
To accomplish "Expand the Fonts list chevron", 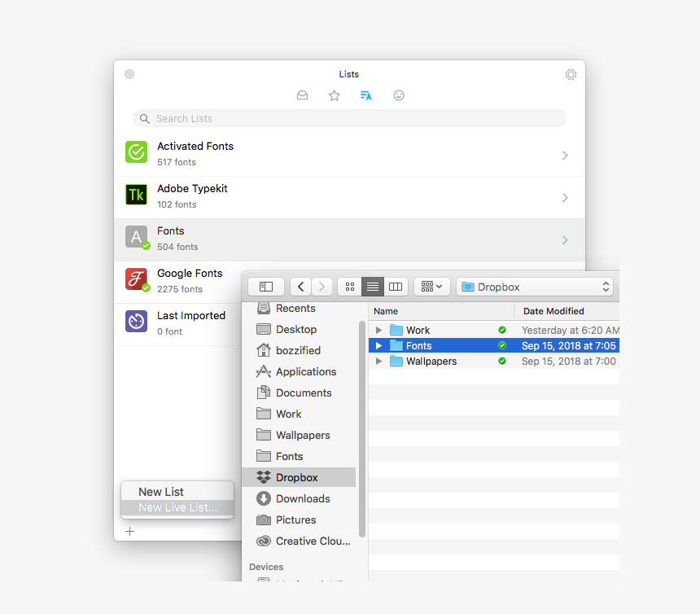I will tap(565, 240).
